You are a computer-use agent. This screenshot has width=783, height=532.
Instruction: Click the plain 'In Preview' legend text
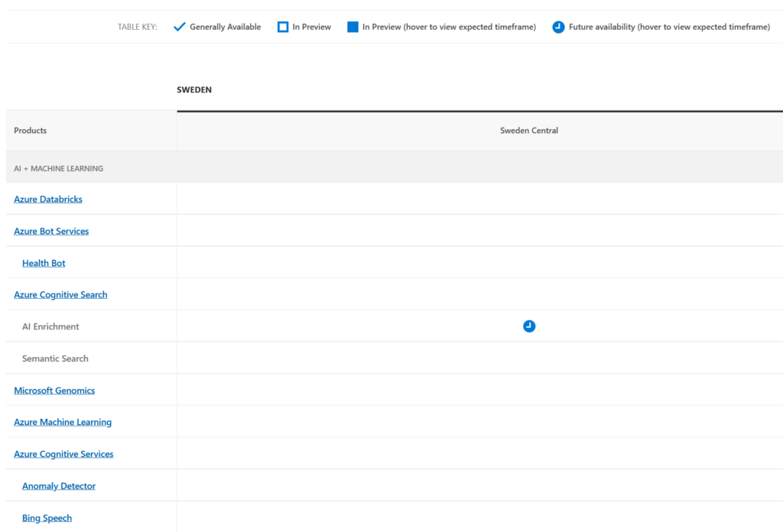click(x=312, y=27)
